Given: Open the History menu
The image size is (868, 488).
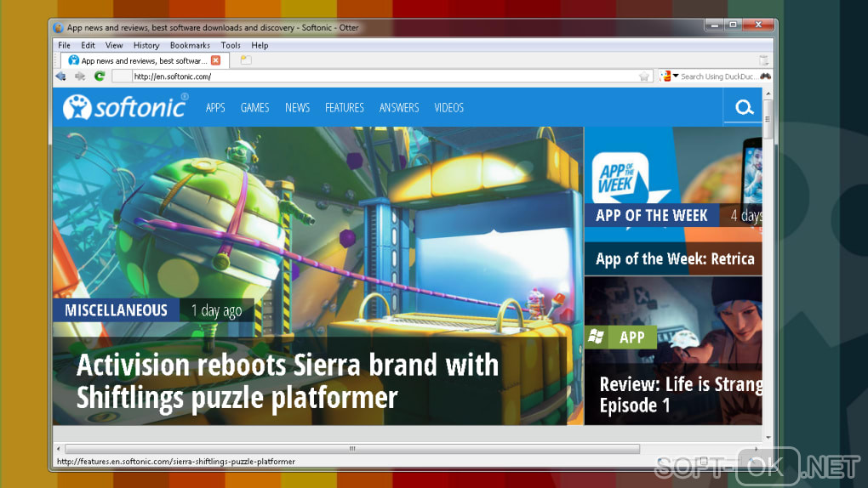Looking at the screenshot, I should 146,45.
